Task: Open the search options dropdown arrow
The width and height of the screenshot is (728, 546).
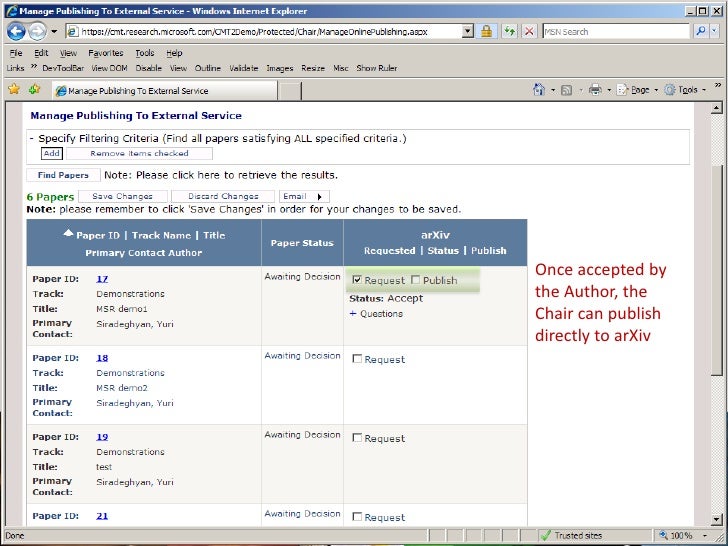Action: pos(714,31)
